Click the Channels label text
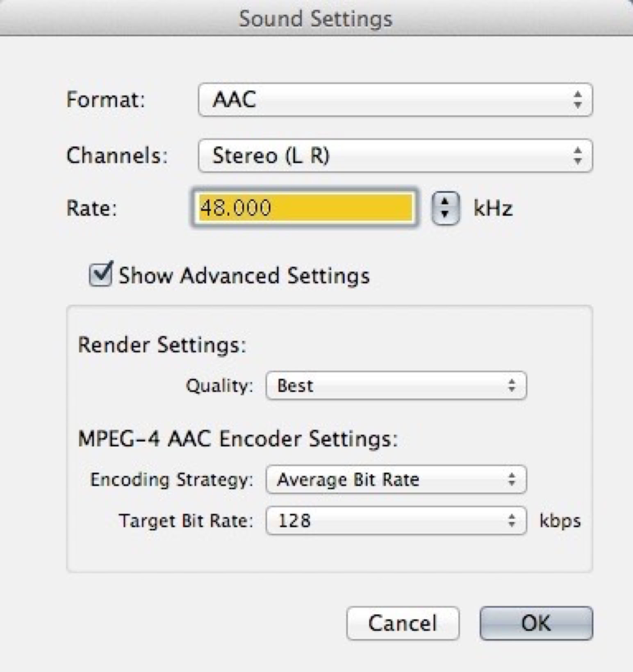Screen dimensions: 633x672 pyautogui.click(x=117, y=156)
